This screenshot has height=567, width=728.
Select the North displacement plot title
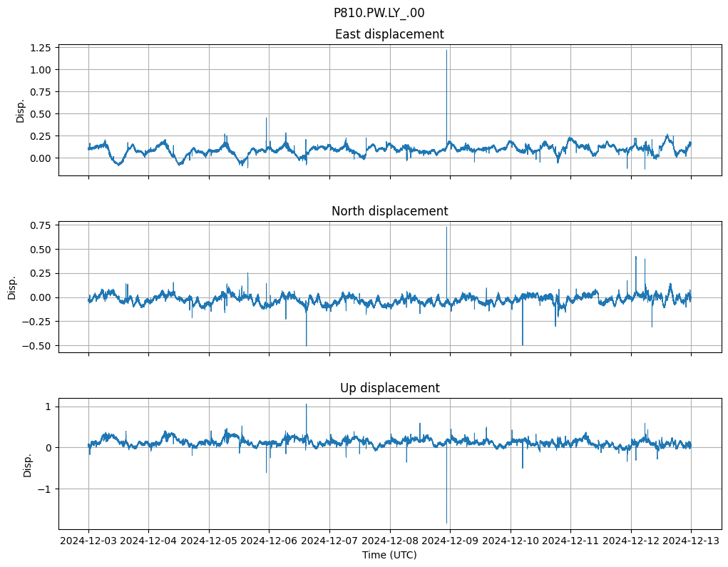coord(389,211)
